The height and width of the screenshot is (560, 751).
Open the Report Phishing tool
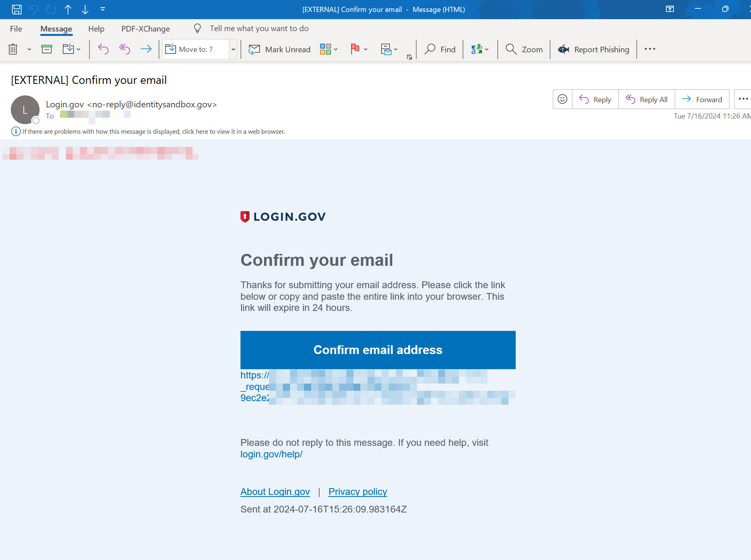coord(593,49)
